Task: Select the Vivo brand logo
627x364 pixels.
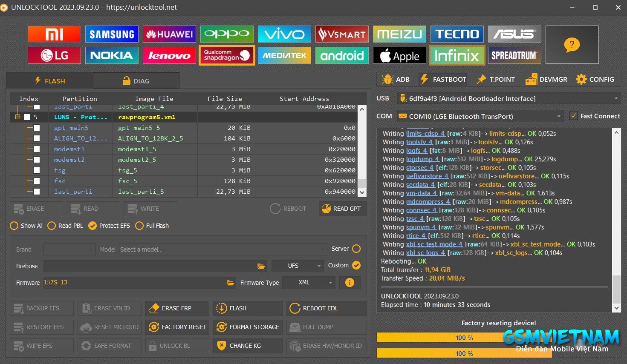Action: pyautogui.click(x=284, y=34)
